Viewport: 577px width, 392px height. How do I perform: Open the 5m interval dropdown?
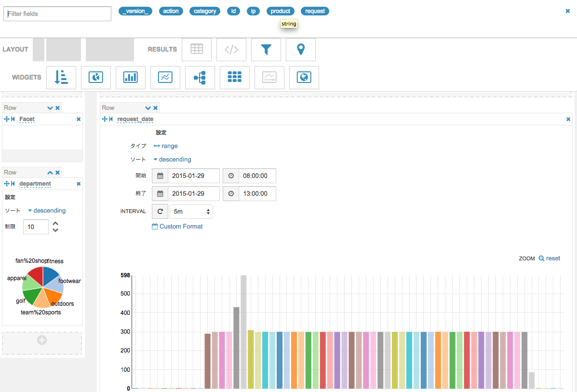(x=191, y=212)
